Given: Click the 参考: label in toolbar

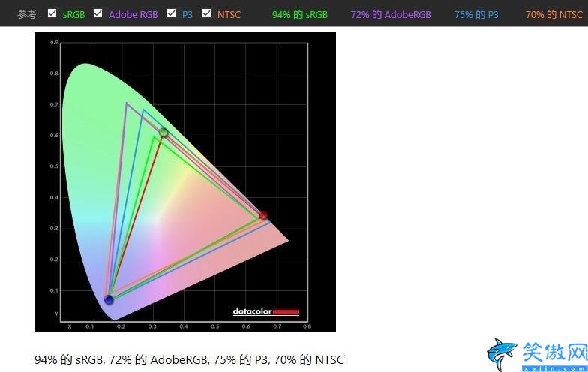Looking at the screenshot, I should [x=28, y=15].
